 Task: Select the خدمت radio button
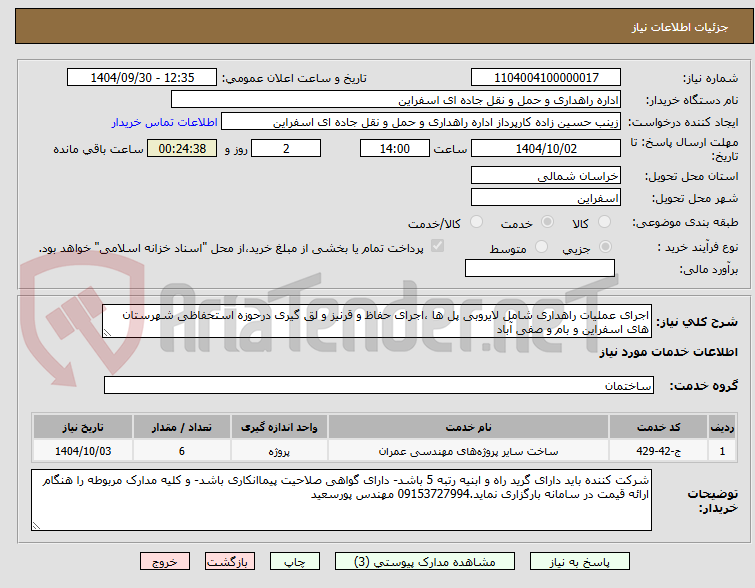click(547, 222)
